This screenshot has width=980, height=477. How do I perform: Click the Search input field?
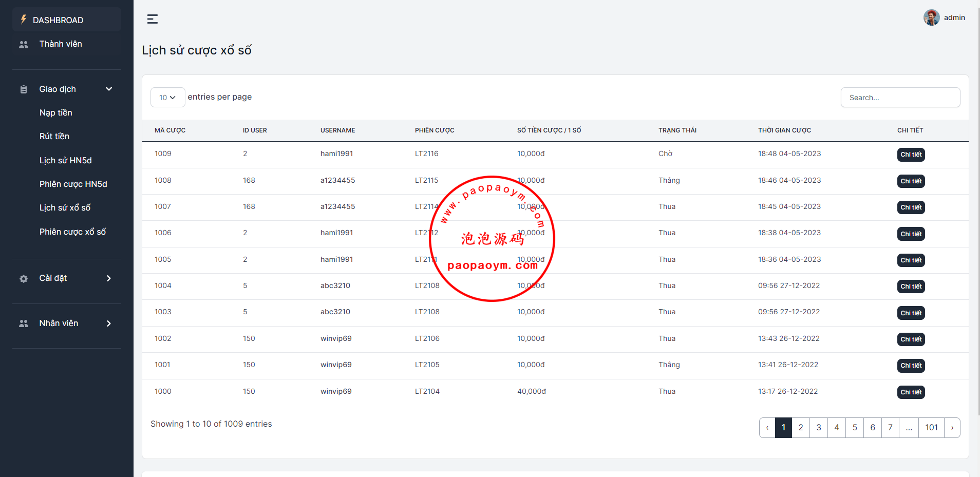(900, 98)
